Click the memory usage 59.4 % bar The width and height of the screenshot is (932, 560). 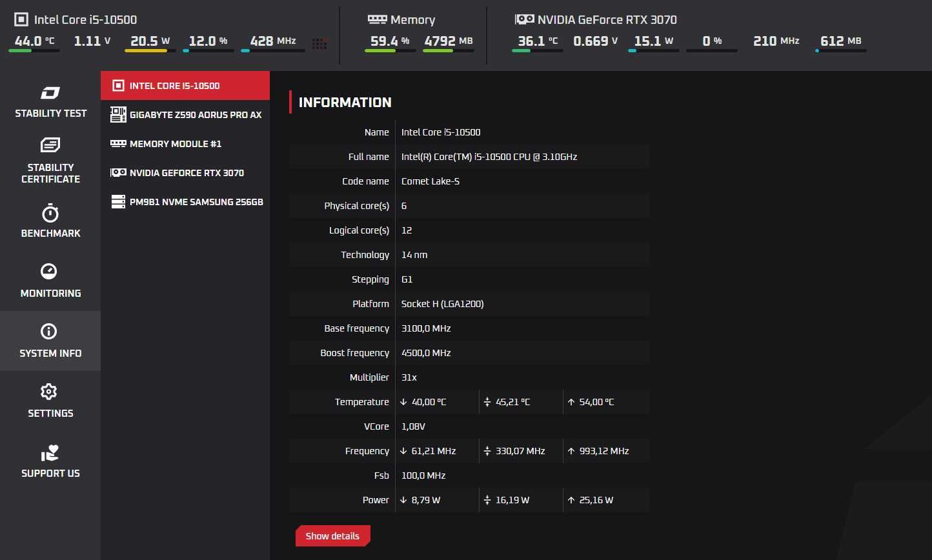(390, 50)
